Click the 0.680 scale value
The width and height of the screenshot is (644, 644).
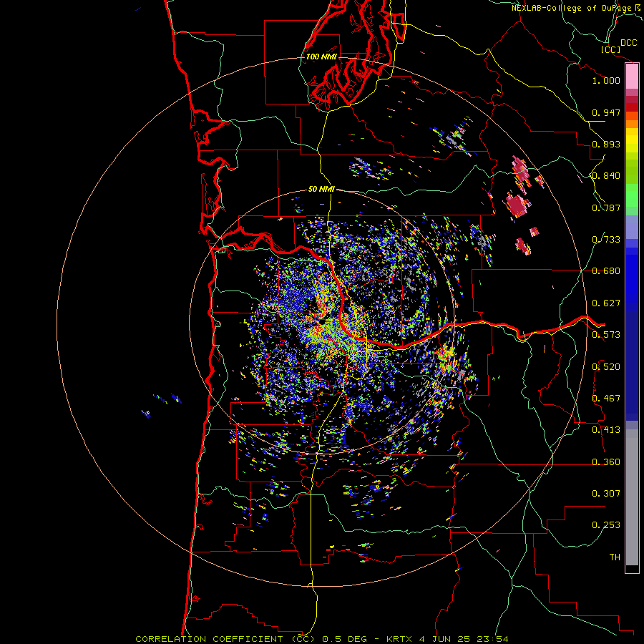606,271
